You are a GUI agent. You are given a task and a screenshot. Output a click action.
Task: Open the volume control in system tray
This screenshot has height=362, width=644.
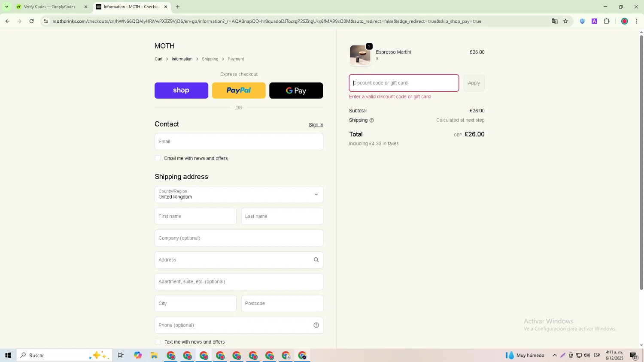pyautogui.click(x=587, y=355)
